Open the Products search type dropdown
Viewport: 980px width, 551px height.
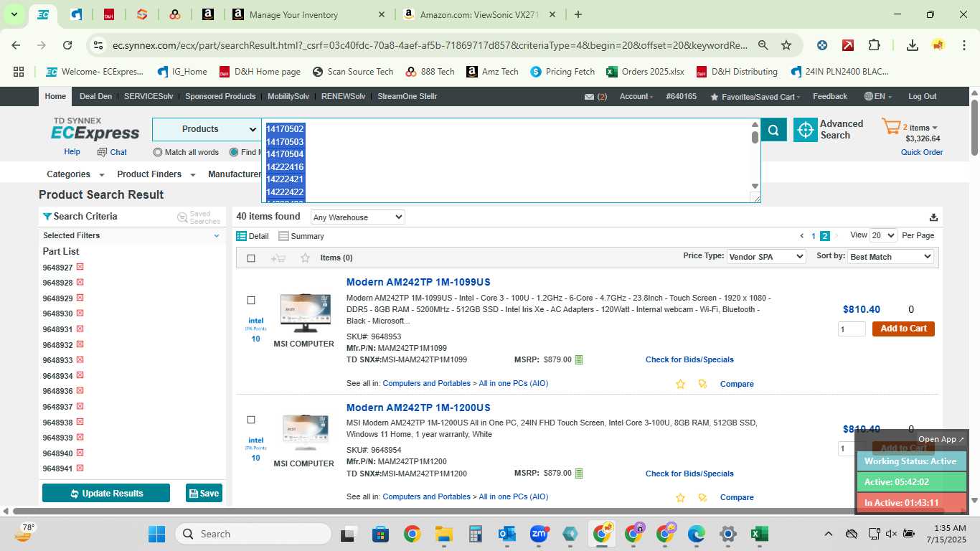click(x=207, y=130)
